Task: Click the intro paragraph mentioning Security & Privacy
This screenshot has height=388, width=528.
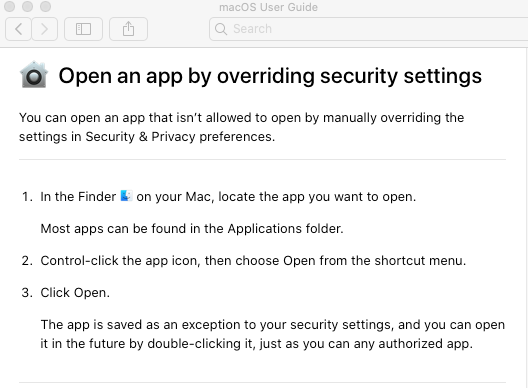Action: click(x=241, y=127)
